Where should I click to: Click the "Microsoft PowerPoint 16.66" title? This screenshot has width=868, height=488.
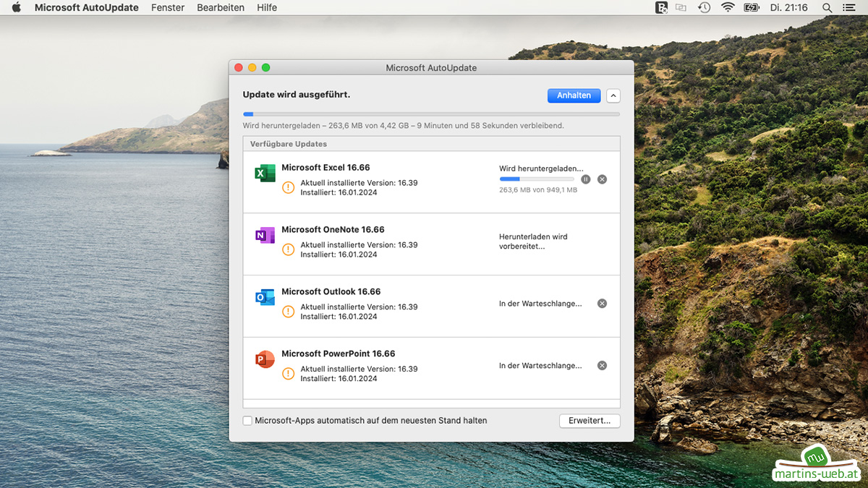(x=339, y=354)
